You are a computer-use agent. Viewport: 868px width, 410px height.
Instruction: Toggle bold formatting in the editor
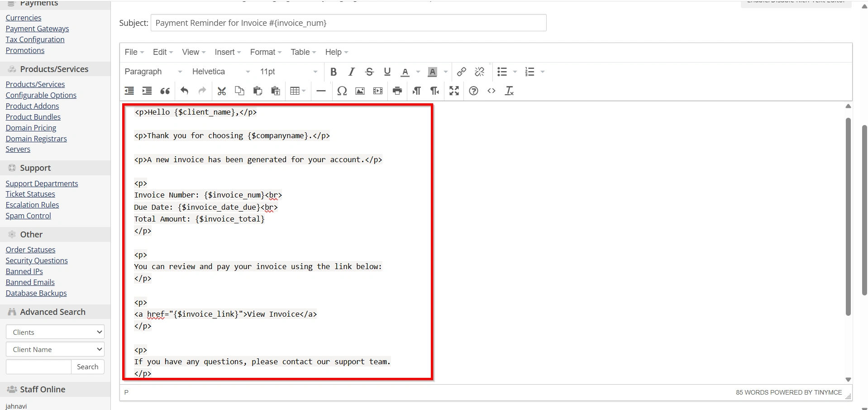tap(334, 72)
